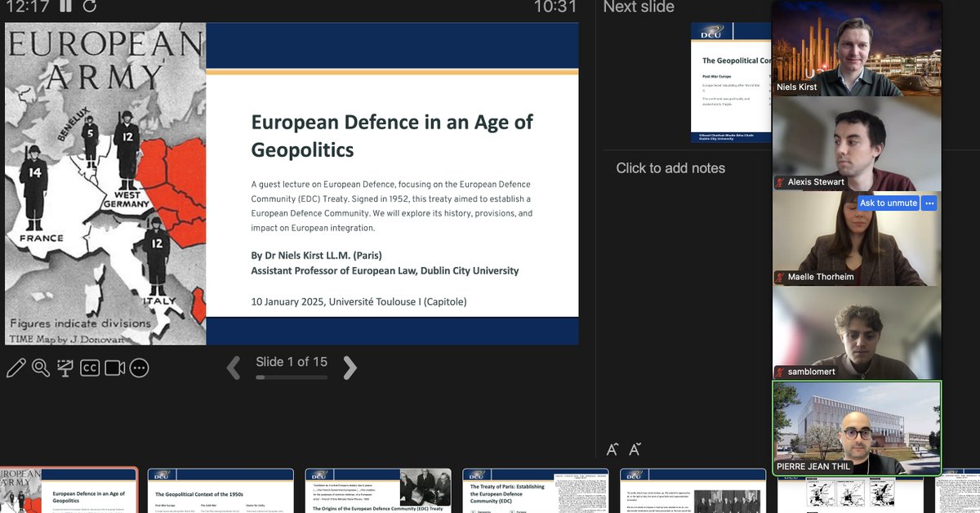Click samblomert's muted microphone icon

pos(781,372)
